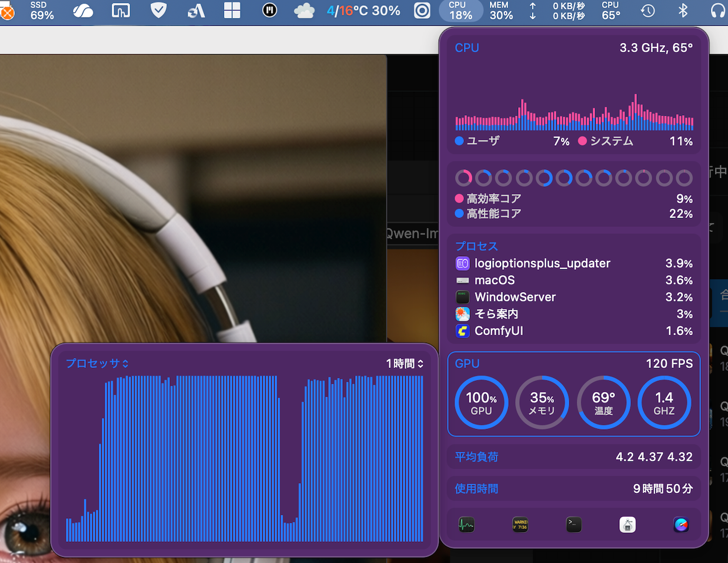Open the Time Machine menu bar icon
This screenshot has width=728, height=563.
tap(647, 11)
